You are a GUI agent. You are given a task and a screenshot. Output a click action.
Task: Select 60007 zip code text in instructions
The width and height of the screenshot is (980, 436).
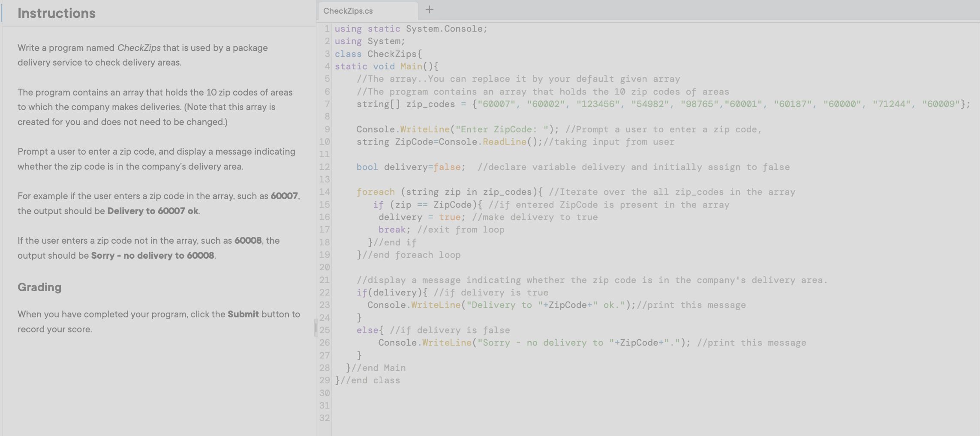click(x=284, y=196)
